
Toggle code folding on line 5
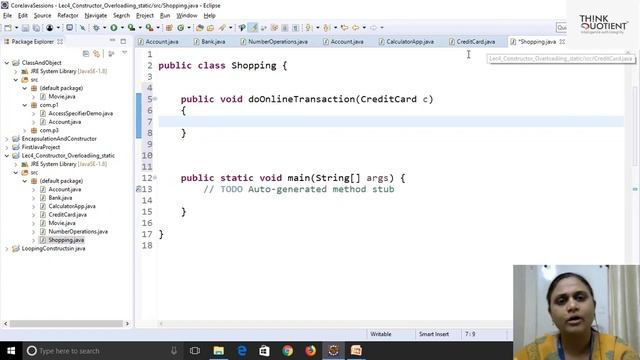click(155, 99)
